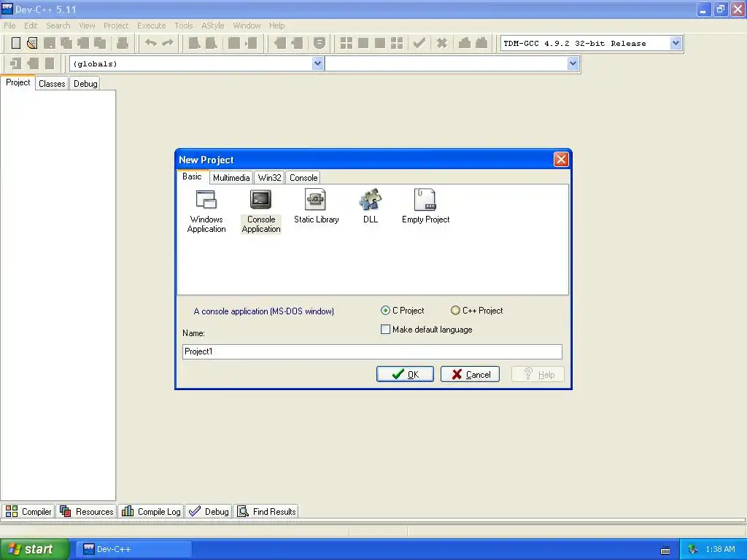Click the Redo arrow toolbar icon
This screenshot has height=560, width=747.
click(168, 43)
